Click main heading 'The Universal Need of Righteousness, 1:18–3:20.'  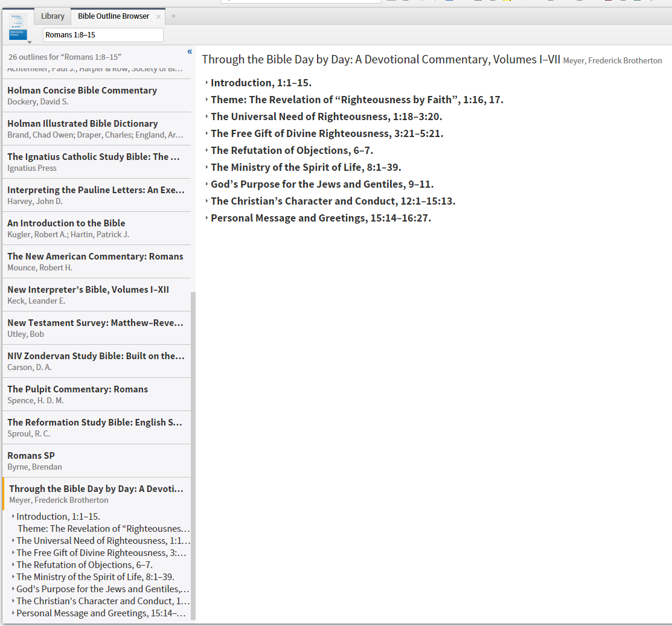coord(326,117)
